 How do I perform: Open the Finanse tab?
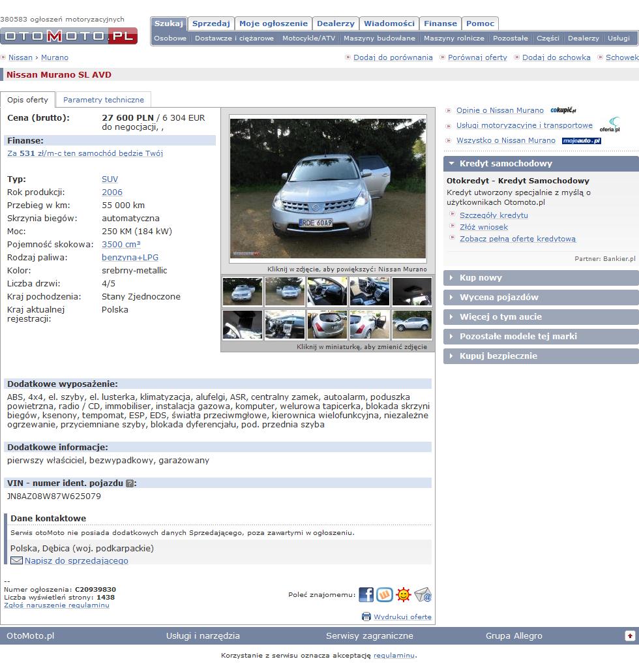[440, 23]
